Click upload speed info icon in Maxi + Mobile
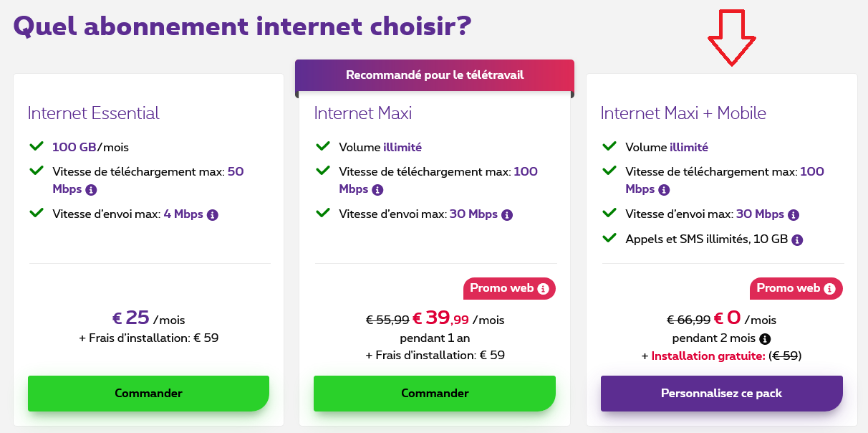The height and width of the screenshot is (433, 868). 794,214
